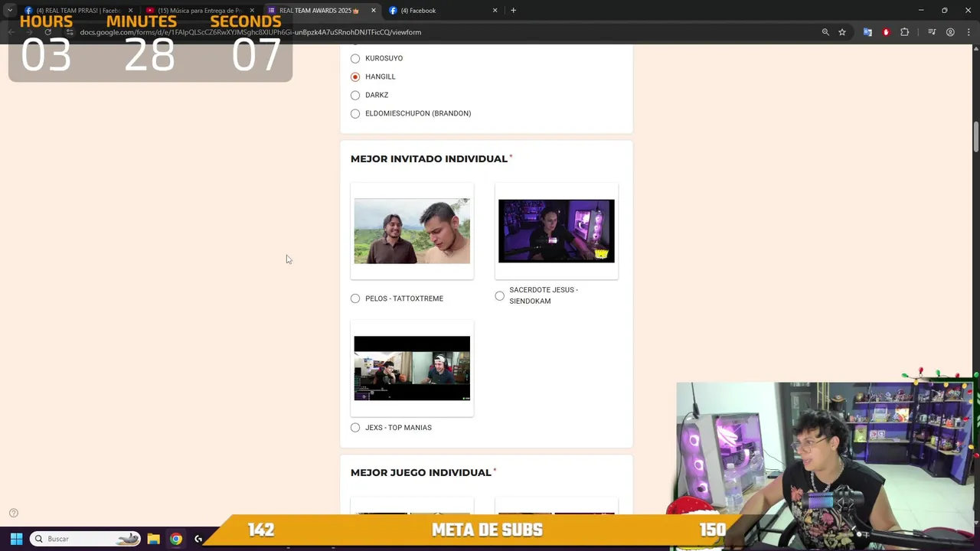This screenshot has width=980, height=551.
Task: Click the MEJOR INVITADO INDIVIDUAL heading
Action: click(x=429, y=158)
